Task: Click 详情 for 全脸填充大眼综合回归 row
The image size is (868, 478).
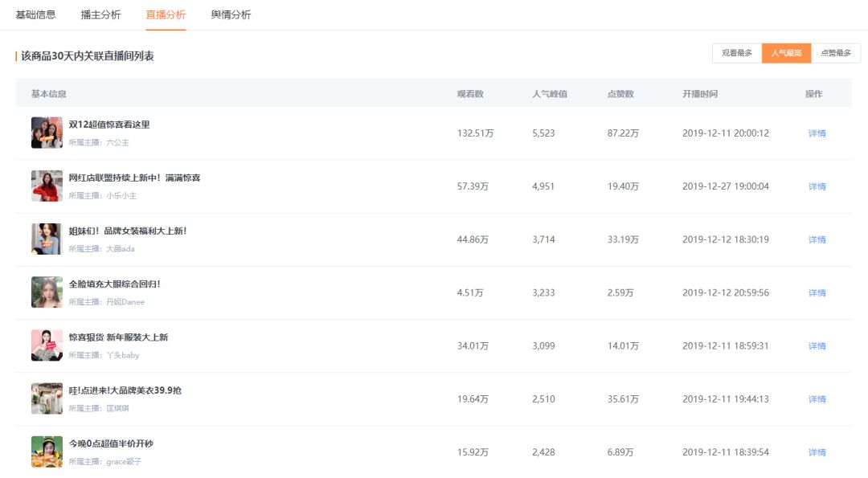Action: point(817,293)
